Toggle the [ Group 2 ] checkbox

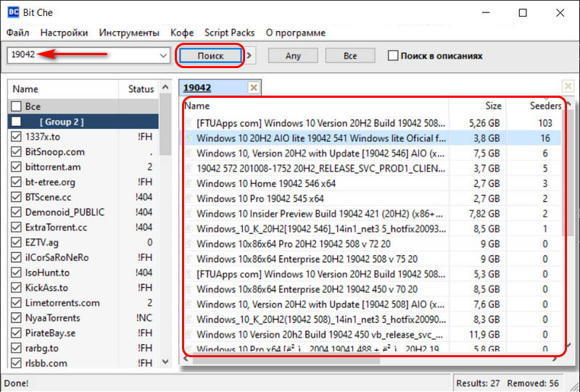point(16,121)
